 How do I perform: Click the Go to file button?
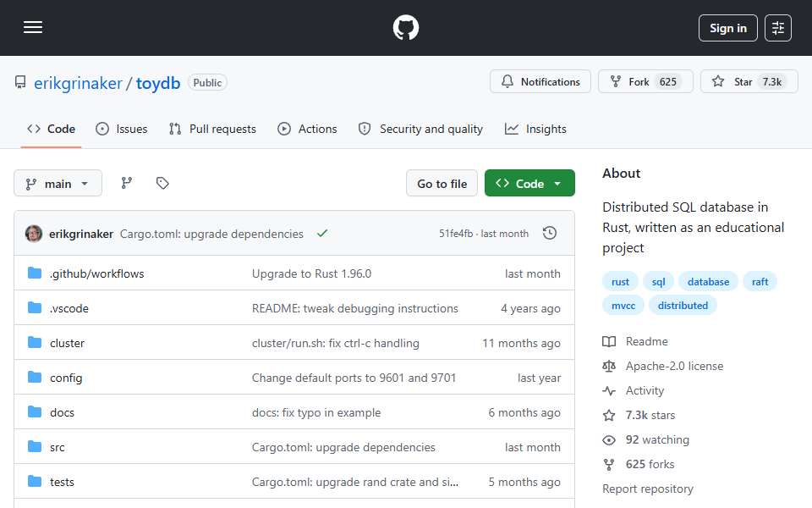click(442, 184)
